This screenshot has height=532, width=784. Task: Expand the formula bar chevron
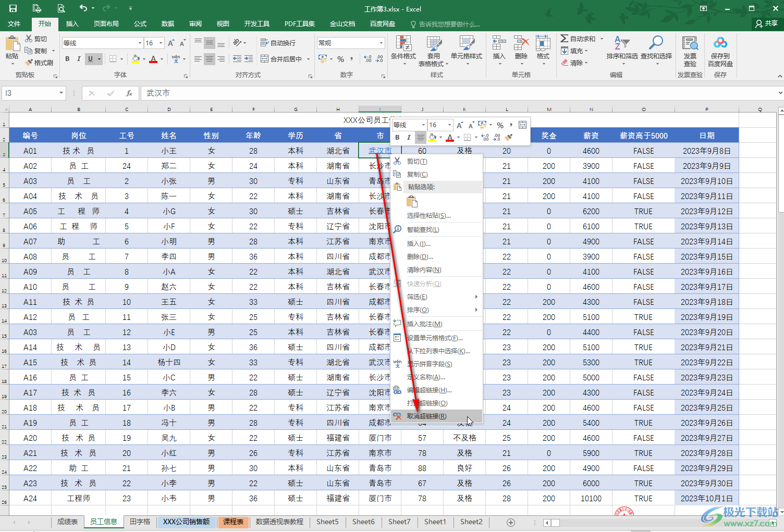coord(780,93)
